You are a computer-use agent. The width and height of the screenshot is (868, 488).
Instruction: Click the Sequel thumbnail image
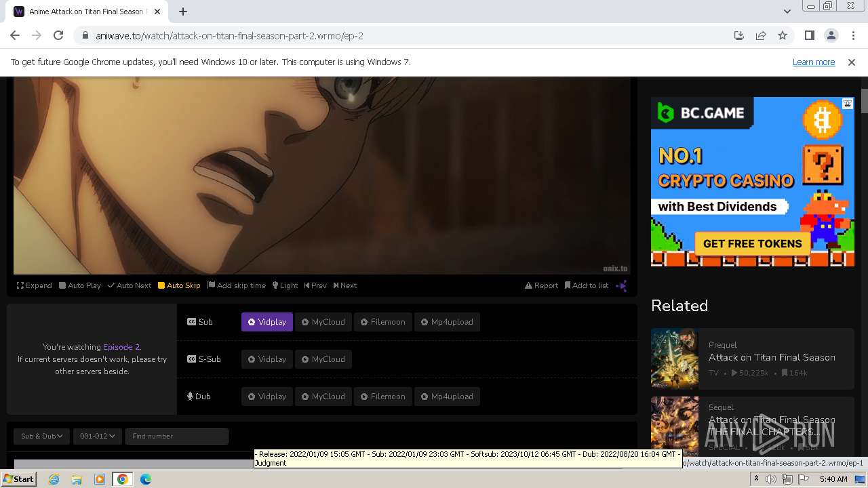675,426
